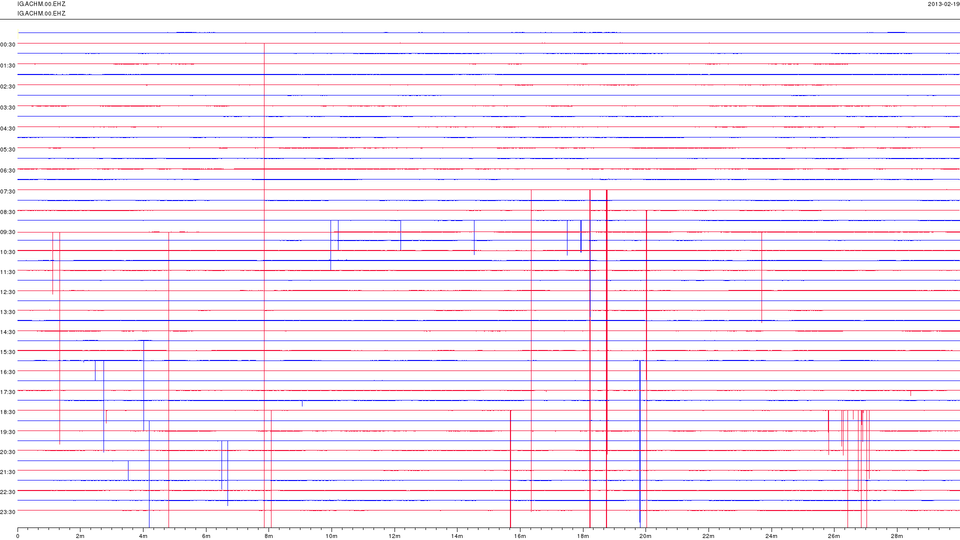Screen dimensions: 960x540
Task: Select the 00:30 trace time label
Action: pos(7,44)
